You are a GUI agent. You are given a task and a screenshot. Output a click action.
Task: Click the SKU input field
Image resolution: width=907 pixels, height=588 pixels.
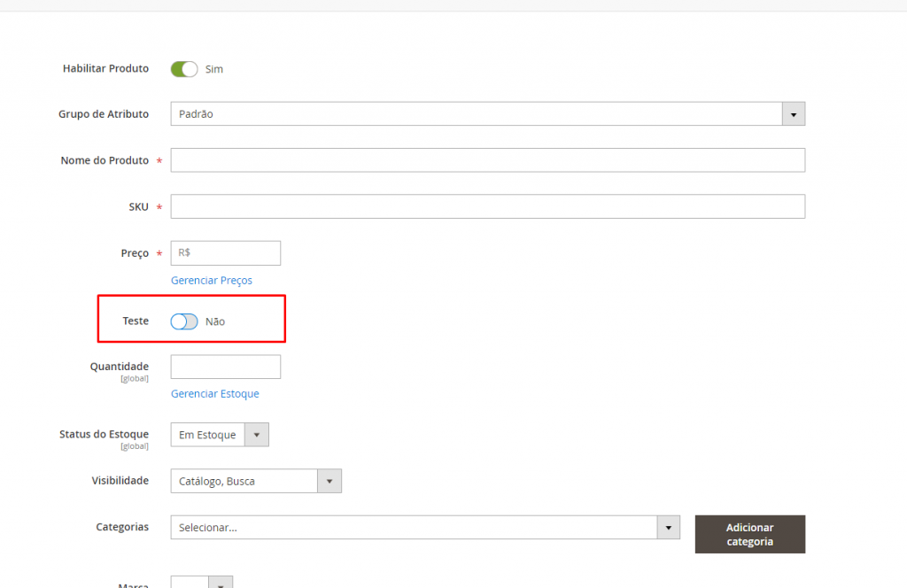click(x=488, y=206)
